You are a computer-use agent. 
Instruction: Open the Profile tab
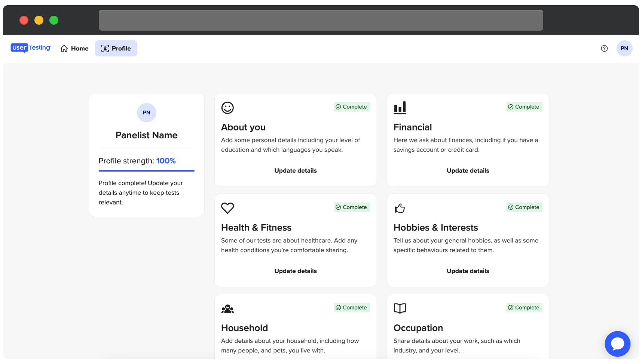pos(116,49)
